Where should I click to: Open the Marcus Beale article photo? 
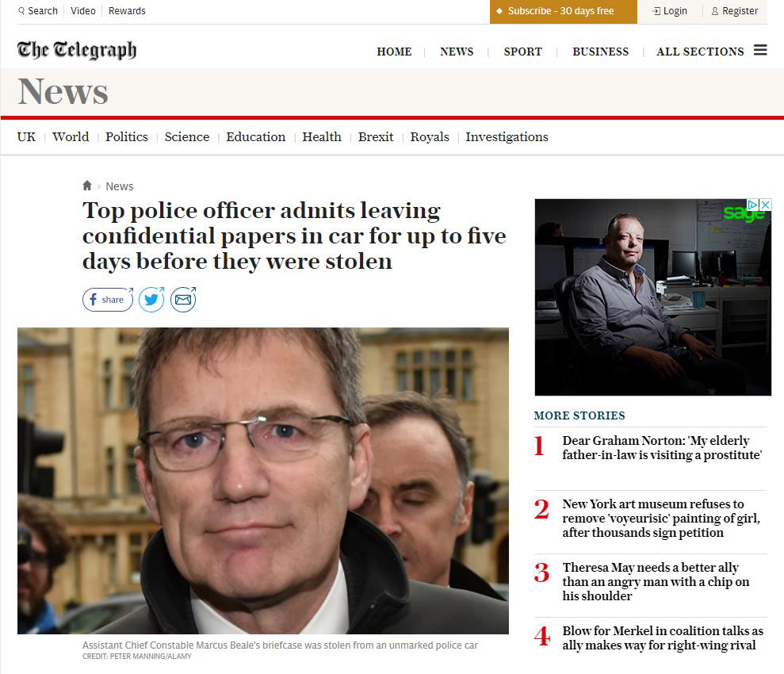pyautogui.click(x=263, y=481)
